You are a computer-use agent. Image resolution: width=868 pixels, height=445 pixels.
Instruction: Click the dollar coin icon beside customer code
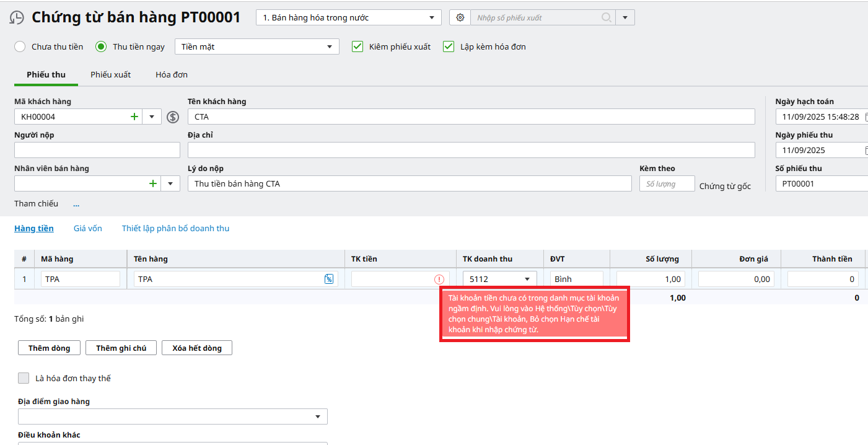173,117
